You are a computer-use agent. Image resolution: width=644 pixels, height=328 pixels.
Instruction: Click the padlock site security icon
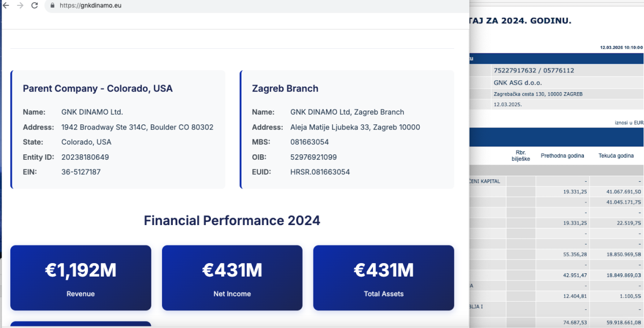click(x=52, y=5)
